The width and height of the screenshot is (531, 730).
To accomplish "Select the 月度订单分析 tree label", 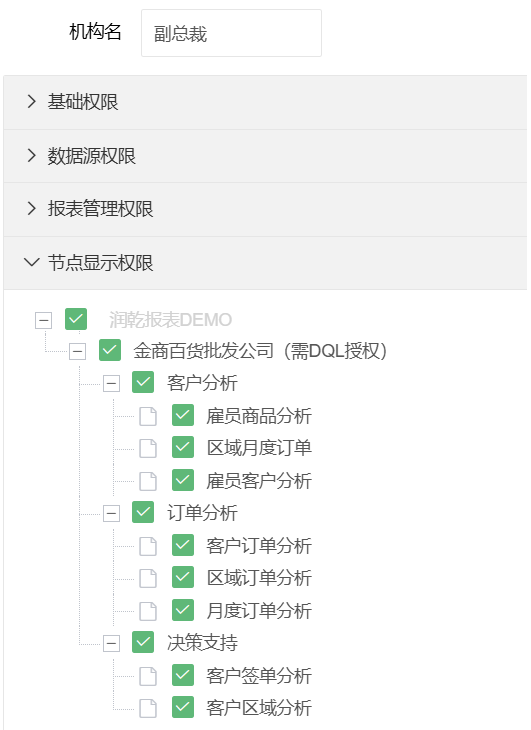I will click(259, 611).
